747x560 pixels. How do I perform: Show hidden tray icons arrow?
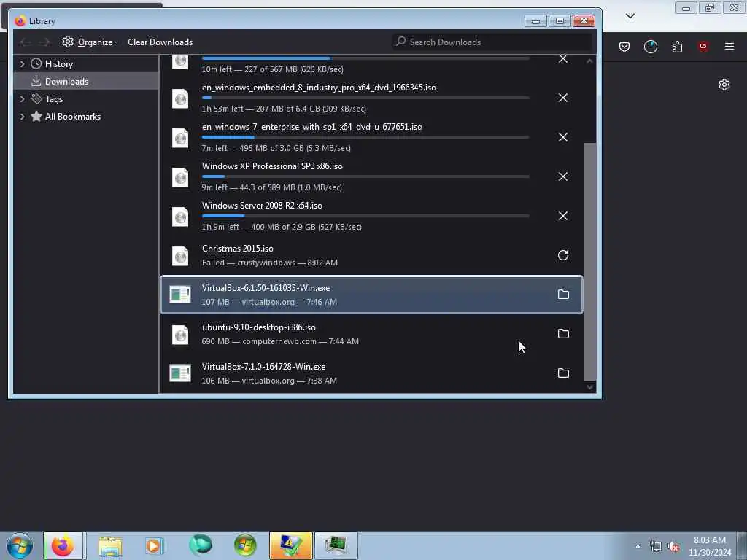[638, 547]
